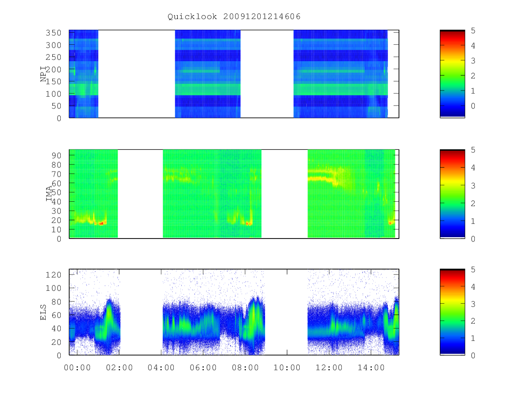532x399 pixels.
Task: Click the yellow band near 11:30 in IMA panel
Action: tap(320, 179)
